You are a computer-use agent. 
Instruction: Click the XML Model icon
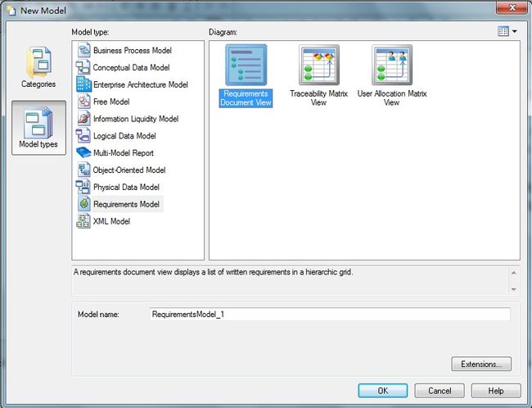pos(83,221)
